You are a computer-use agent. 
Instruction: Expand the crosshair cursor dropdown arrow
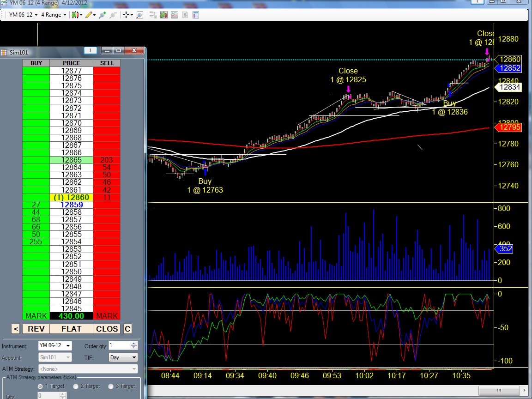[x=132, y=15]
